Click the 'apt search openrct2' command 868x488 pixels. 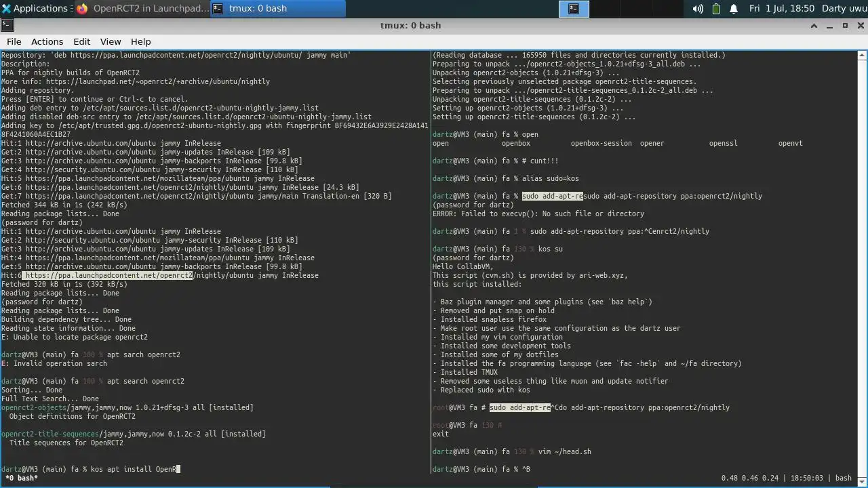pos(146,381)
